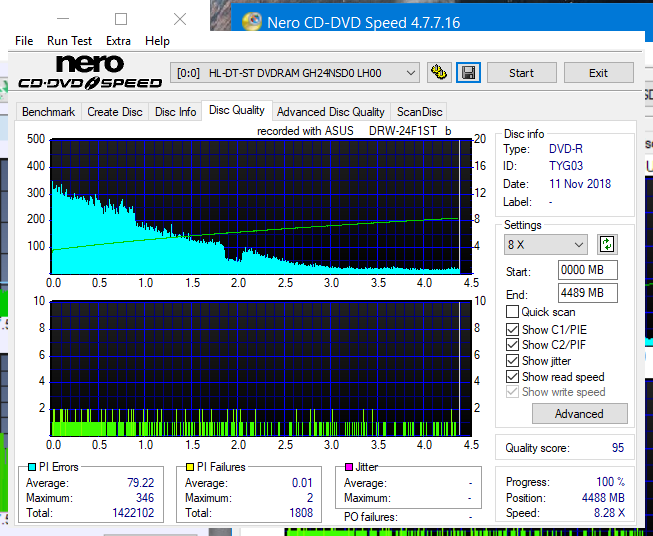Click the Nero CD-DVD Speed title bar disc icon
The width and height of the screenshot is (653, 536).
coord(252,22)
